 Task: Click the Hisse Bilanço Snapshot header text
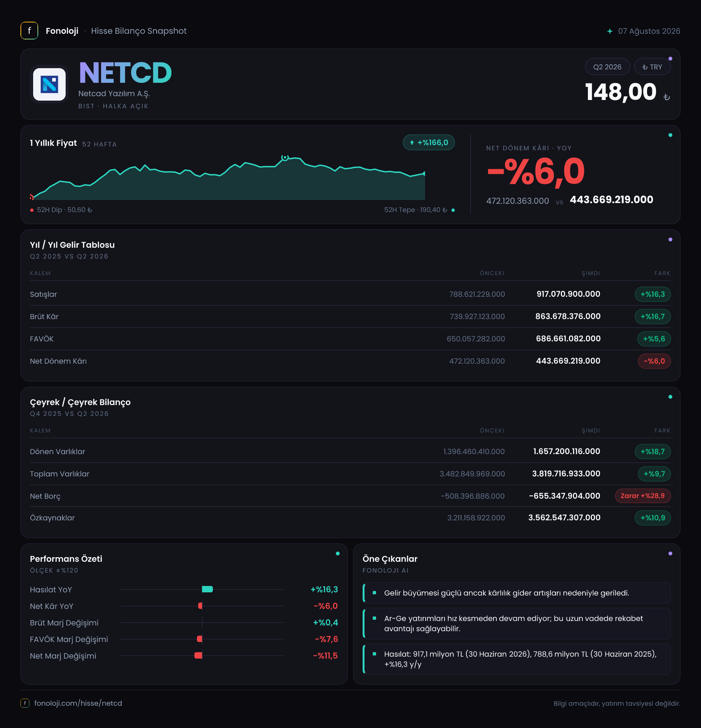pos(139,31)
